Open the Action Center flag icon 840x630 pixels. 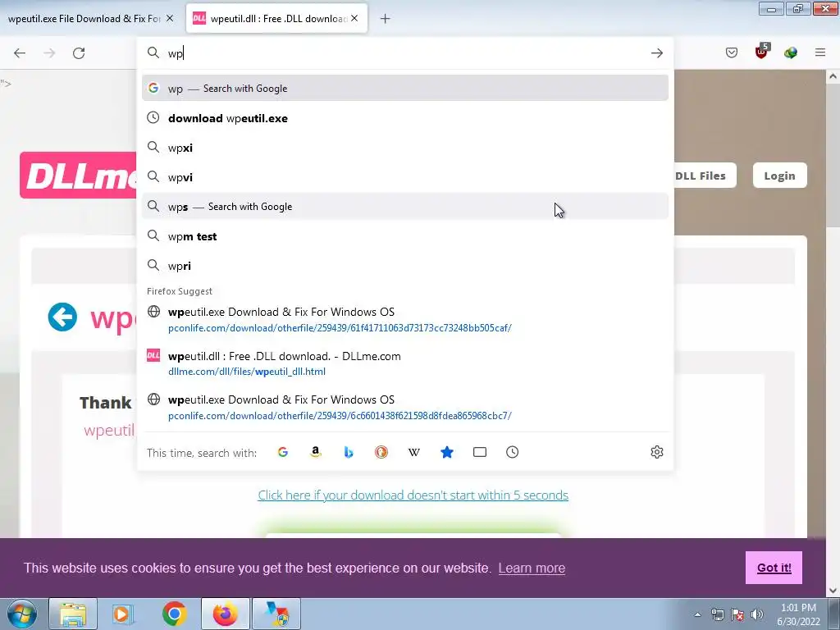(737, 614)
